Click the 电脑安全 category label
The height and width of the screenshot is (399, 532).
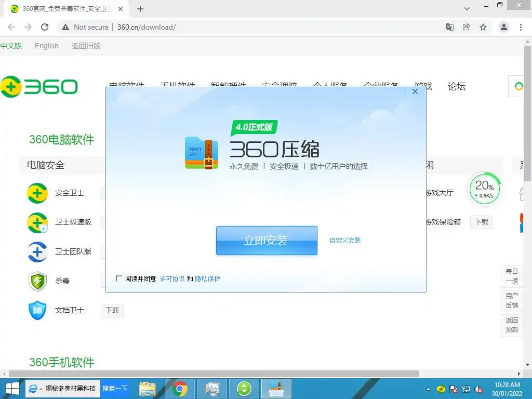tap(46, 165)
